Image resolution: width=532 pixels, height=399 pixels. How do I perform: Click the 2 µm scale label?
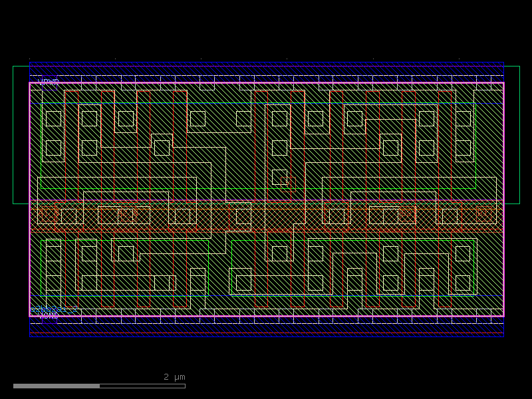[174, 377]
